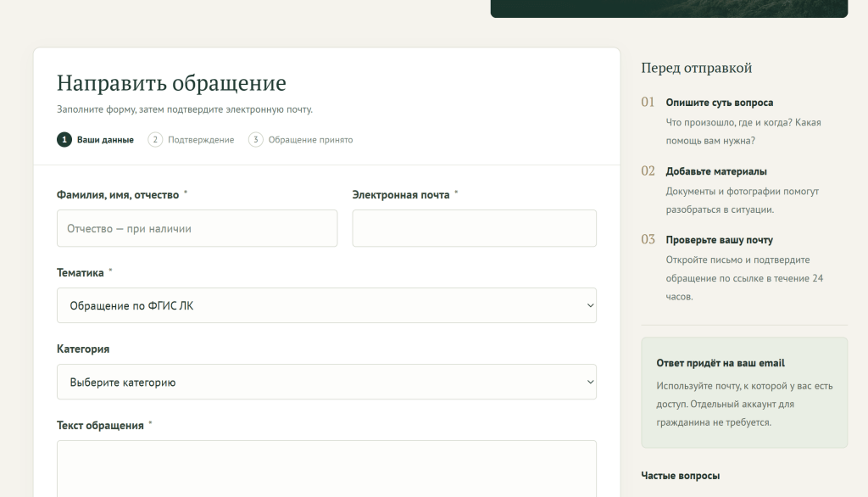Click the tip number 03

[x=648, y=239]
